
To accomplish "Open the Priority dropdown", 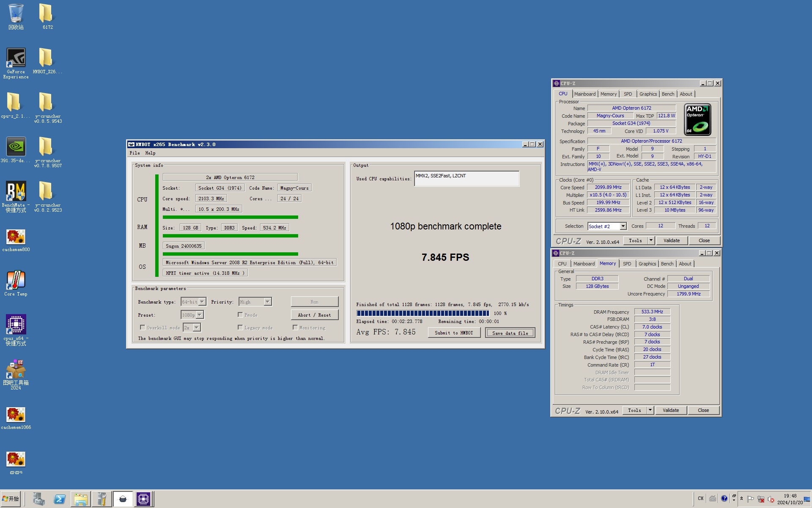I will (x=255, y=302).
